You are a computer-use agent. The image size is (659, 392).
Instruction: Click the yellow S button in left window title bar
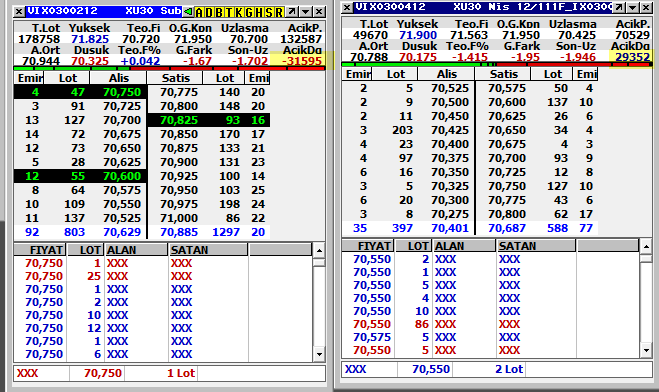(x=269, y=12)
